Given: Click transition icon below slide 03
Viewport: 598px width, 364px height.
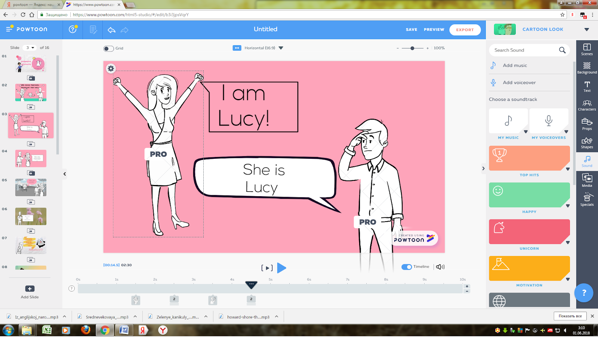Looking at the screenshot, I should tap(31, 144).
